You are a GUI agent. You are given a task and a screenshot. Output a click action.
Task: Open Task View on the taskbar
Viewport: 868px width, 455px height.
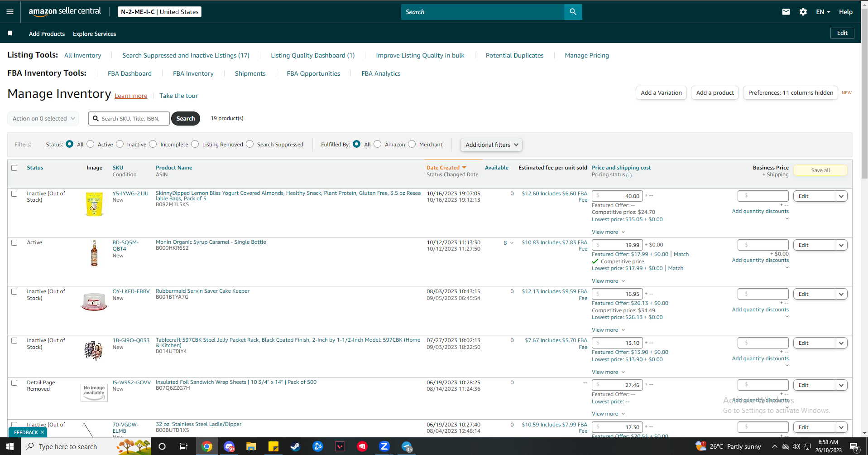click(184, 446)
